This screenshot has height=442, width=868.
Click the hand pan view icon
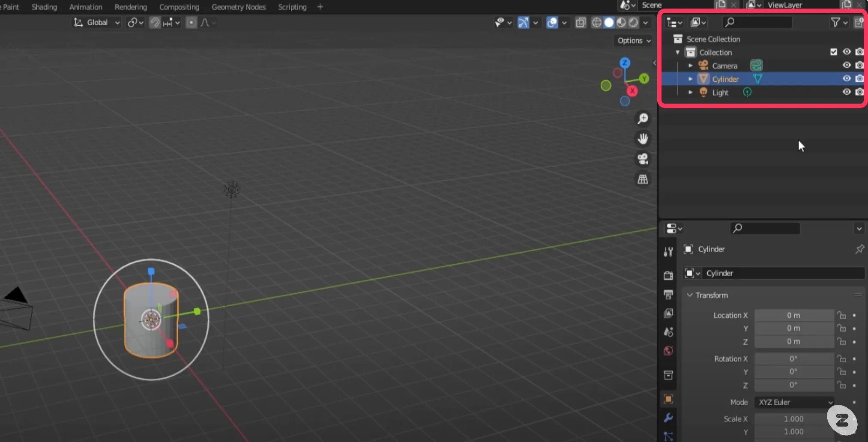pos(643,138)
